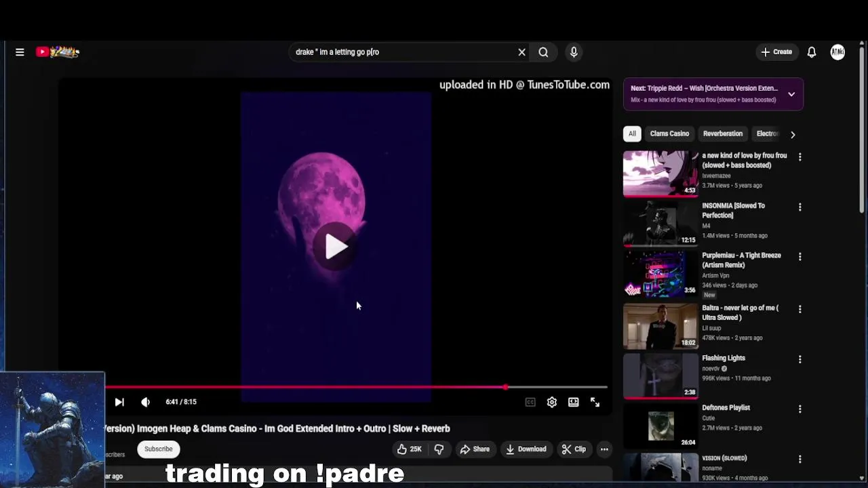Open options for Purplemiau video
This screenshot has height=488, width=868.
(800, 257)
